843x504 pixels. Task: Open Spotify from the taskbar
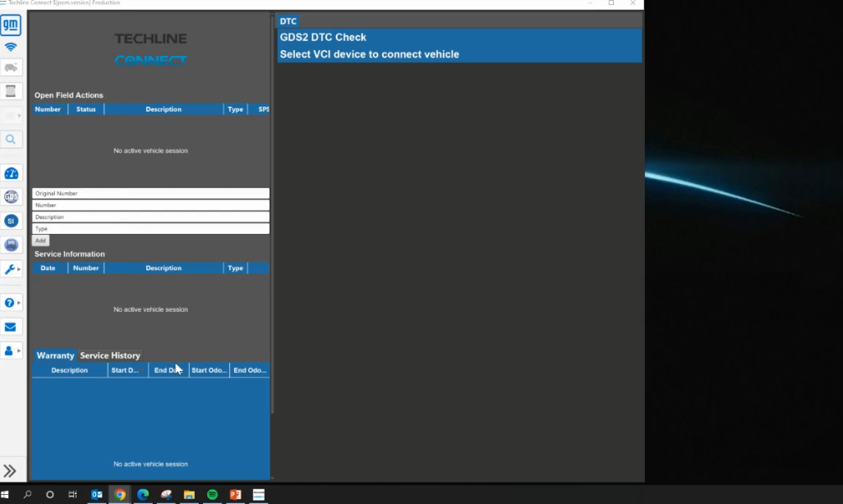click(212, 494)
